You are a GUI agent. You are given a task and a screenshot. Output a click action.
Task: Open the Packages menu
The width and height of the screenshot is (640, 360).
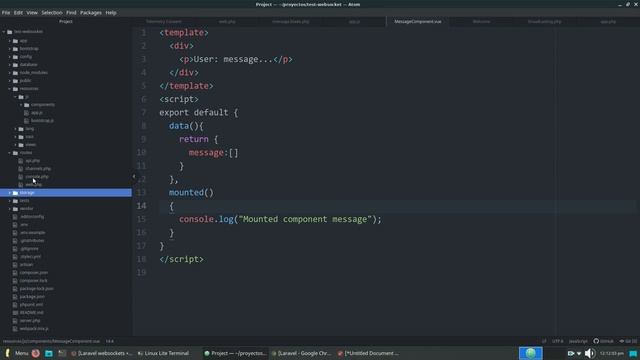tap(91, 13)
